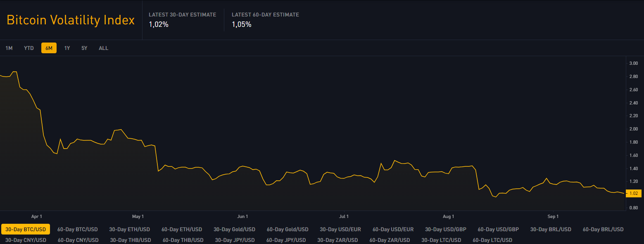Open 30-Day ZAR/USD series
The image size is (644, 244).
coord(337,240)
